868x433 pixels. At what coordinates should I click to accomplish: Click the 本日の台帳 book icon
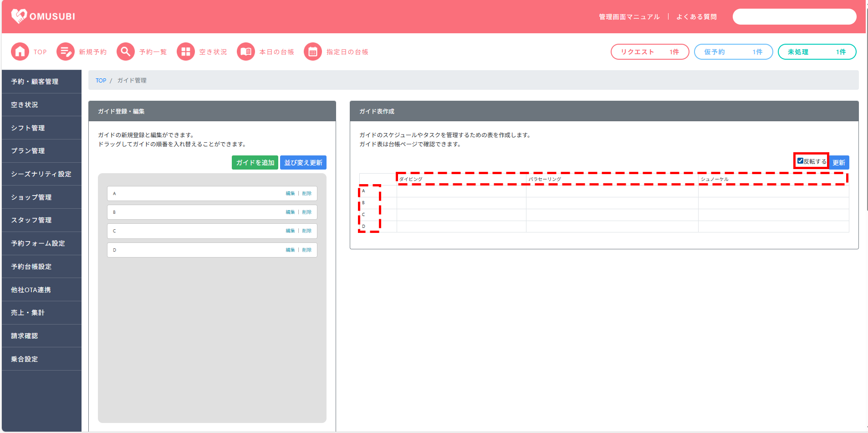coord(246,52)
